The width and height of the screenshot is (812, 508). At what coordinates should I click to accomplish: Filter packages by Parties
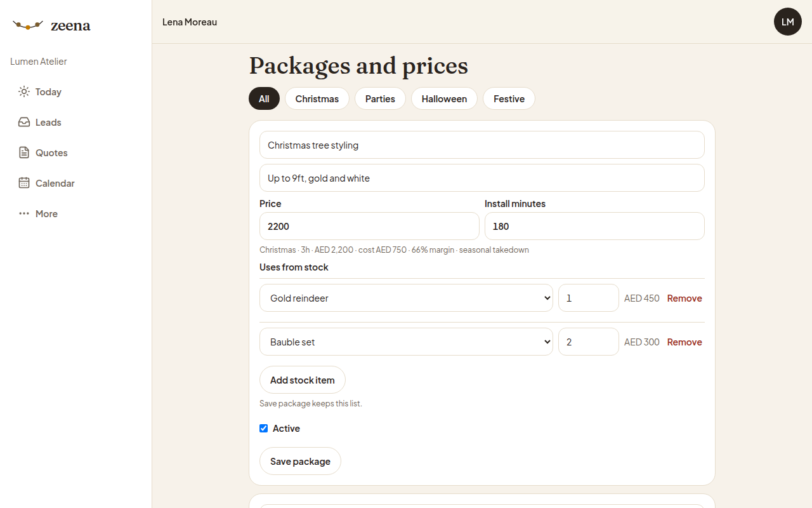[x=380, y=98]
